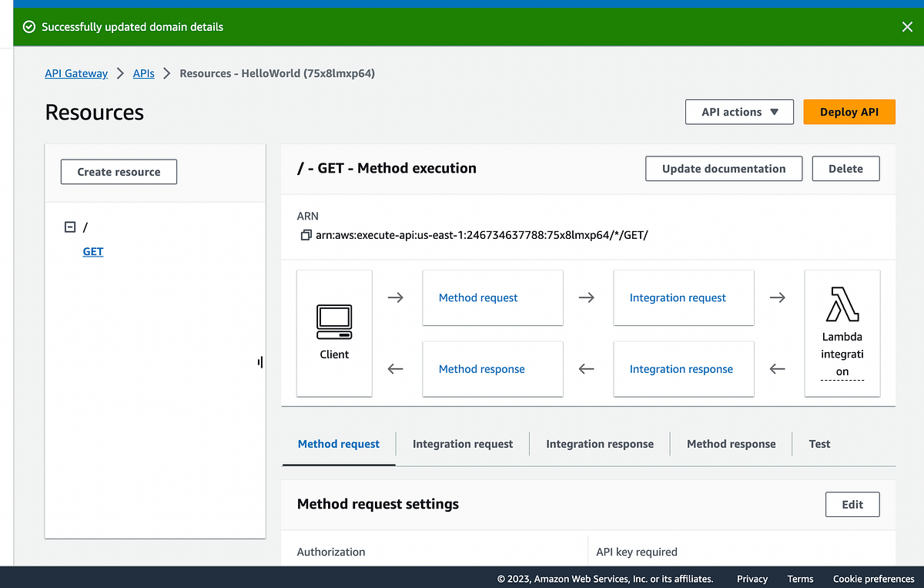Image resolution: width=924 pixels, height=588 pixels.
Task: Edit the method request settings
Action: pyautogui.click(x=852, y=504)
